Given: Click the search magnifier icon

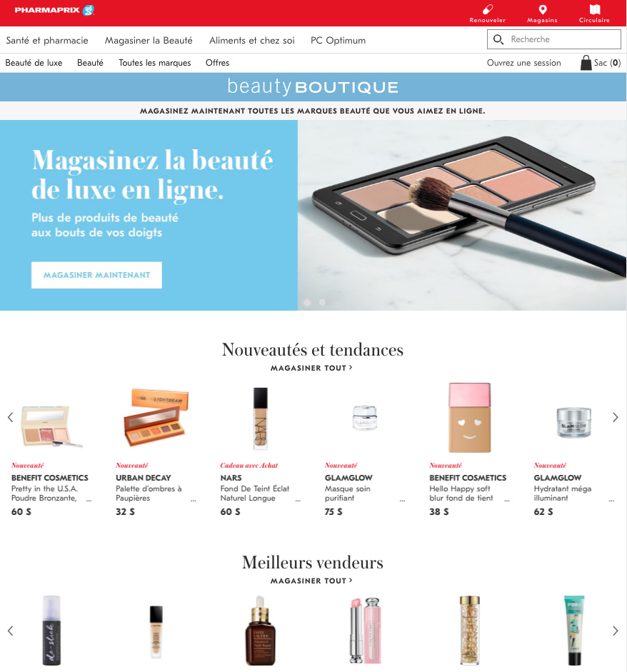Looking at the screenshot, I should click(498, 39).
